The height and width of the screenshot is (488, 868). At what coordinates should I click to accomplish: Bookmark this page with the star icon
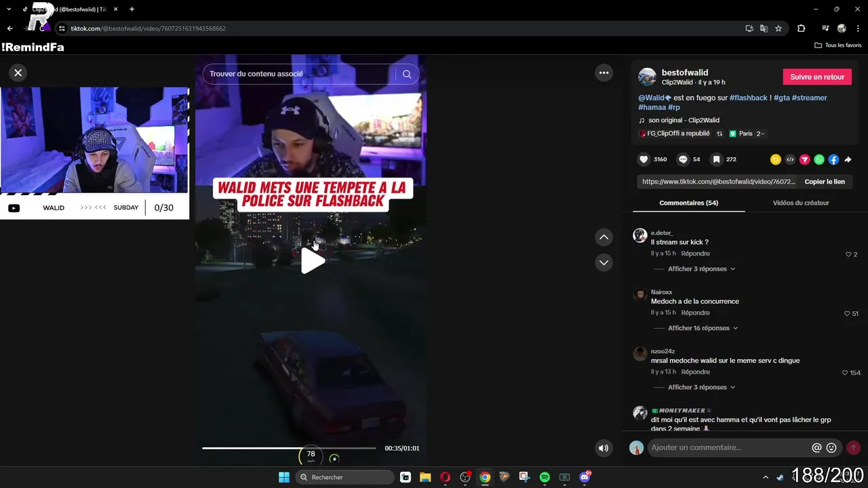[778, 28]
